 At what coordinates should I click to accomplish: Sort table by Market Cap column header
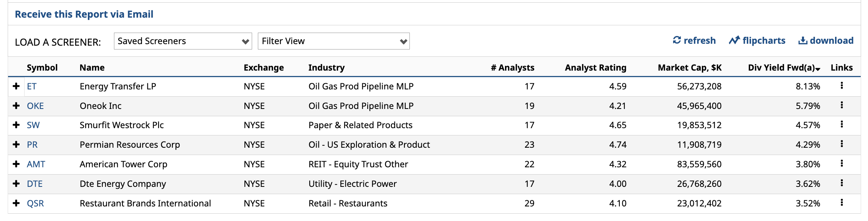[690, 68]
